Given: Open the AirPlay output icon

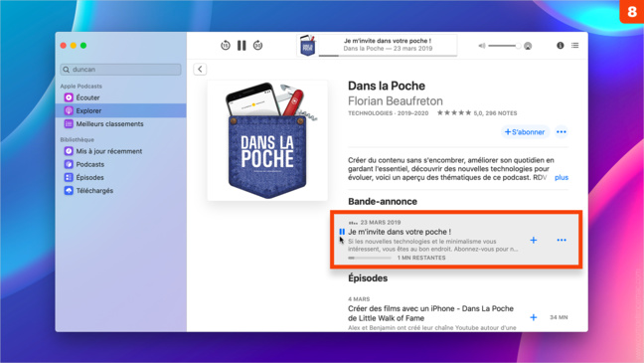Looking at the screenshot, I should click(528, 46).
